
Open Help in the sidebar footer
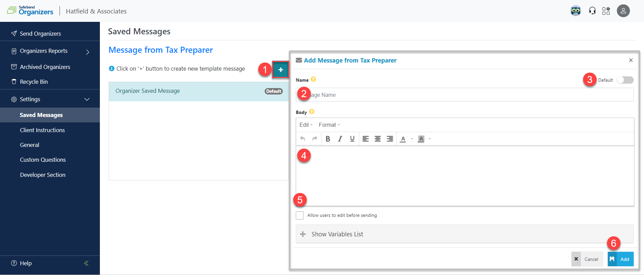tap(22, 263)
